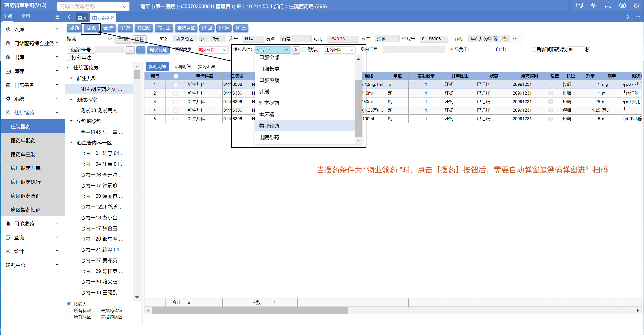Click the right tab navigation arrow
644x335 pixels.
tap(628, 17)
